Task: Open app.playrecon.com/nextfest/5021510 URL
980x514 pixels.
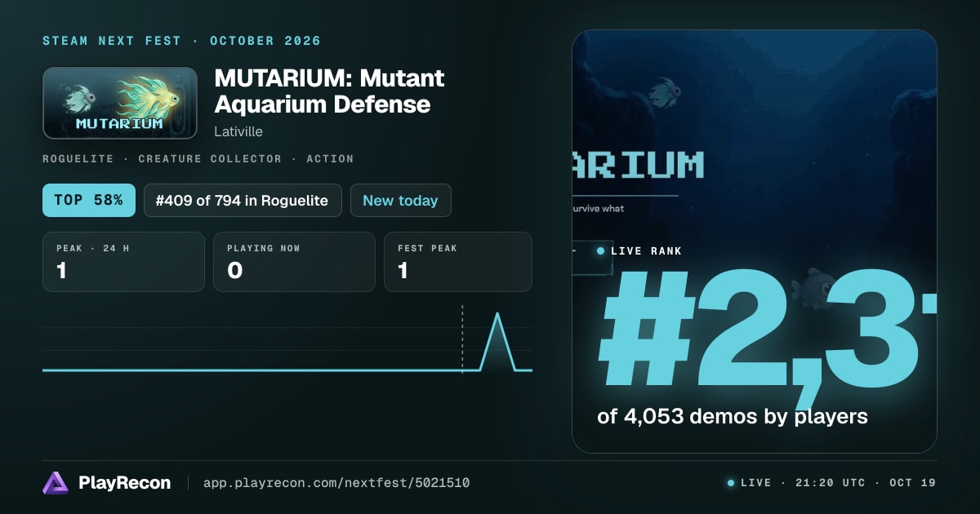Action: 336,483
